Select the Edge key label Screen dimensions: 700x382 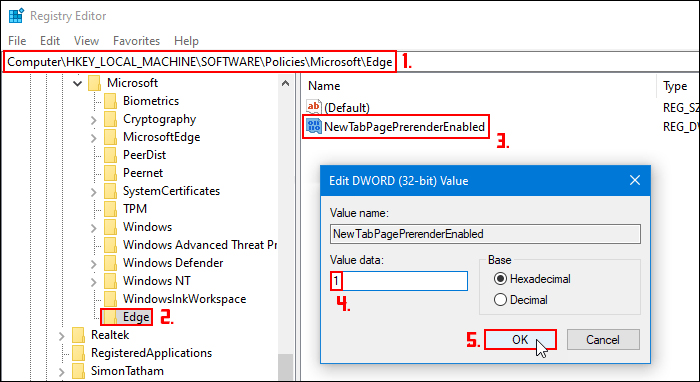136,317
